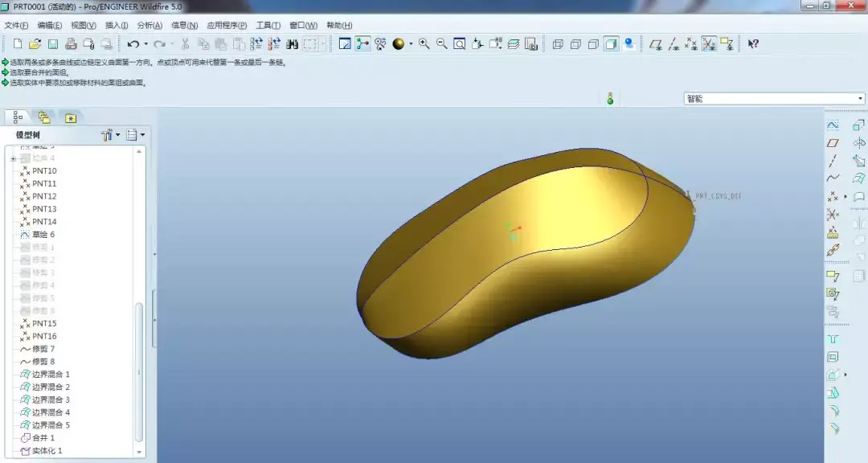Save the model using the diskette icon

[x=52, y=43]
